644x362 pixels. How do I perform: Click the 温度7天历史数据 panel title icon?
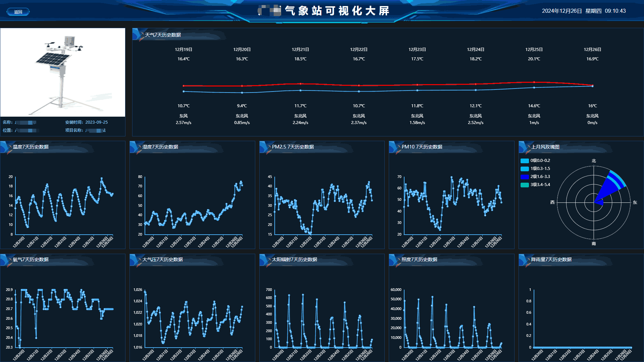point(6,147)
